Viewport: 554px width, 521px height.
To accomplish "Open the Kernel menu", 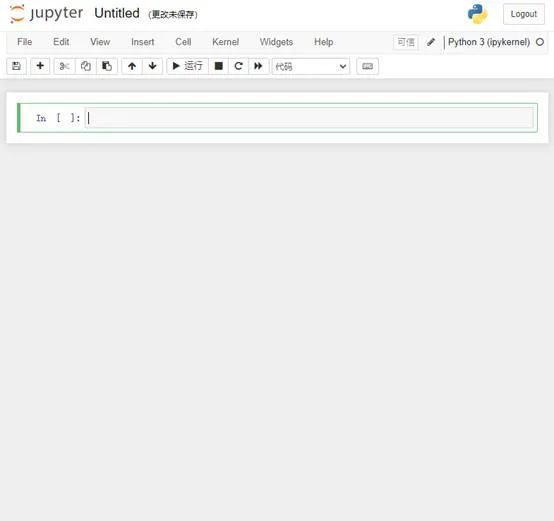I will (225, 42).
